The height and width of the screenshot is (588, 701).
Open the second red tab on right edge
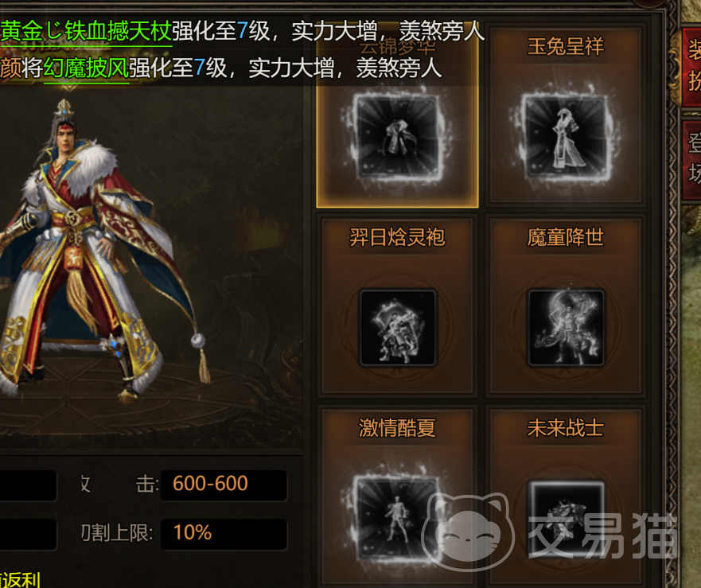click(x=691, y=159)
